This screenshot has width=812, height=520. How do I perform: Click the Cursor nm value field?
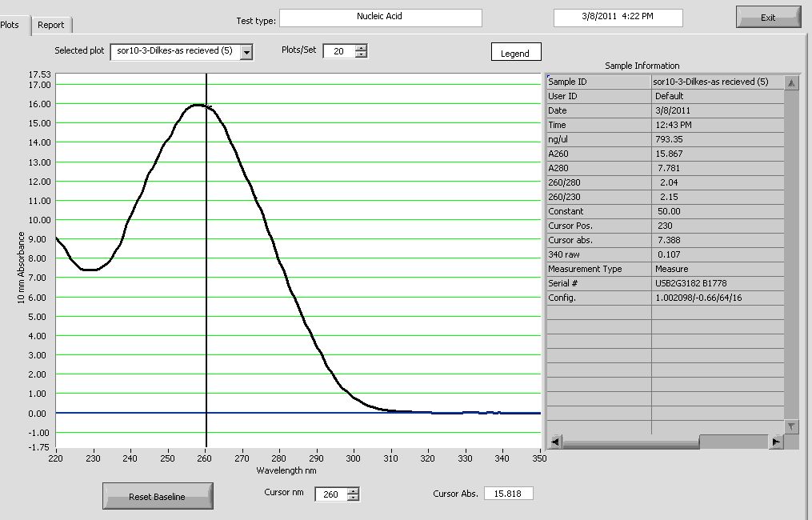tap(331, 494)
